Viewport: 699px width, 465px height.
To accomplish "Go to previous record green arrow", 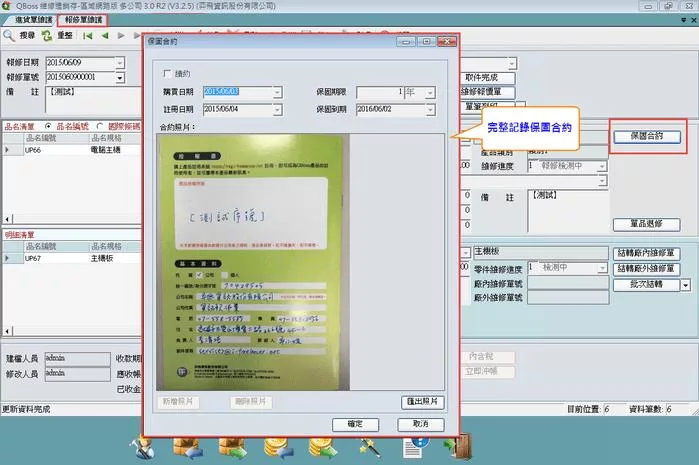I will click(104, 35).
